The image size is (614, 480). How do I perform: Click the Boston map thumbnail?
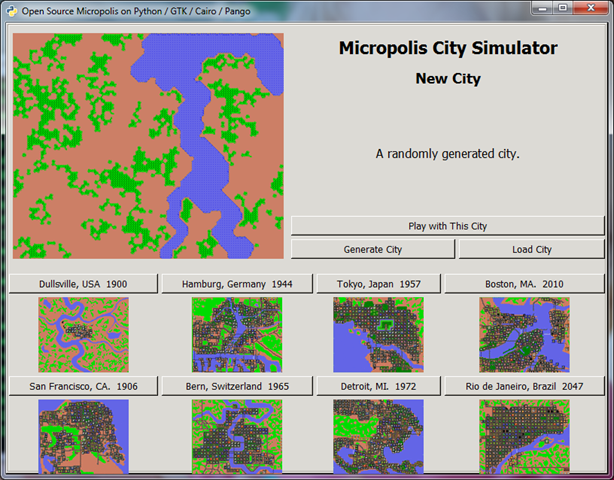tap(524, 335)
